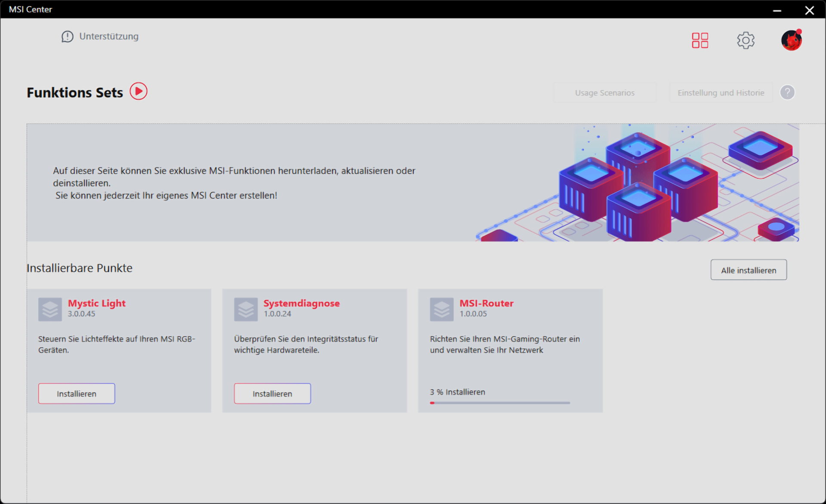Click the Mystic Light version 3.0.0.45
826x504 pixels.
[x=82, y=314]
